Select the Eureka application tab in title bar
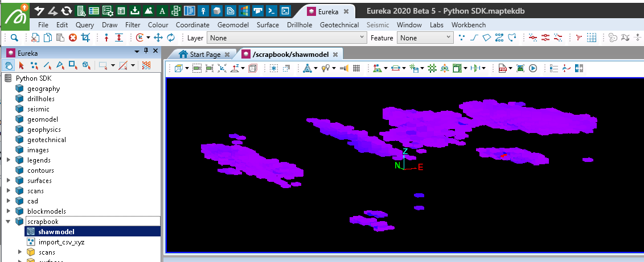Screen dimensions: 644x262 (328, 11)
